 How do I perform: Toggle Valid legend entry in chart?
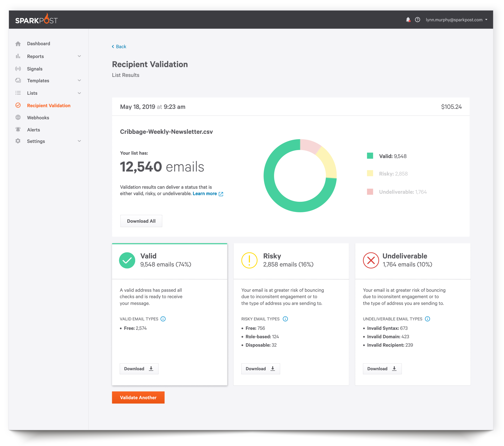click(x=392, y=156)
